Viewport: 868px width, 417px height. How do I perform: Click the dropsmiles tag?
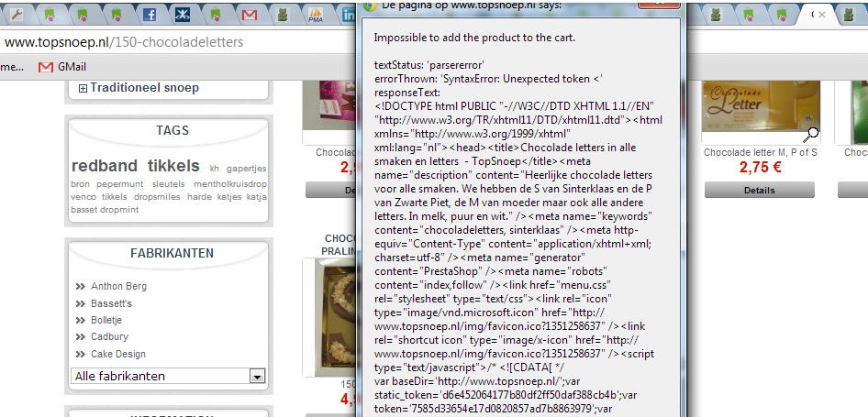click(157, 196)
